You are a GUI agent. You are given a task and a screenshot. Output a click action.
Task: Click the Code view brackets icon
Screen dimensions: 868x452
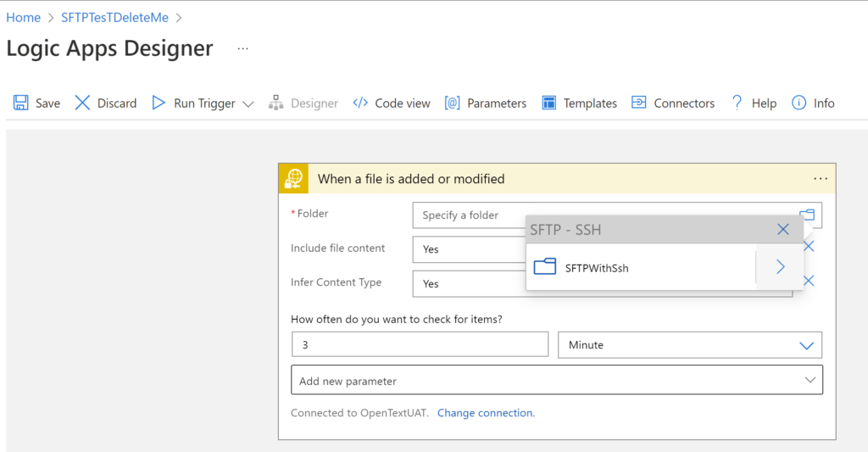[x=360, y=103]
